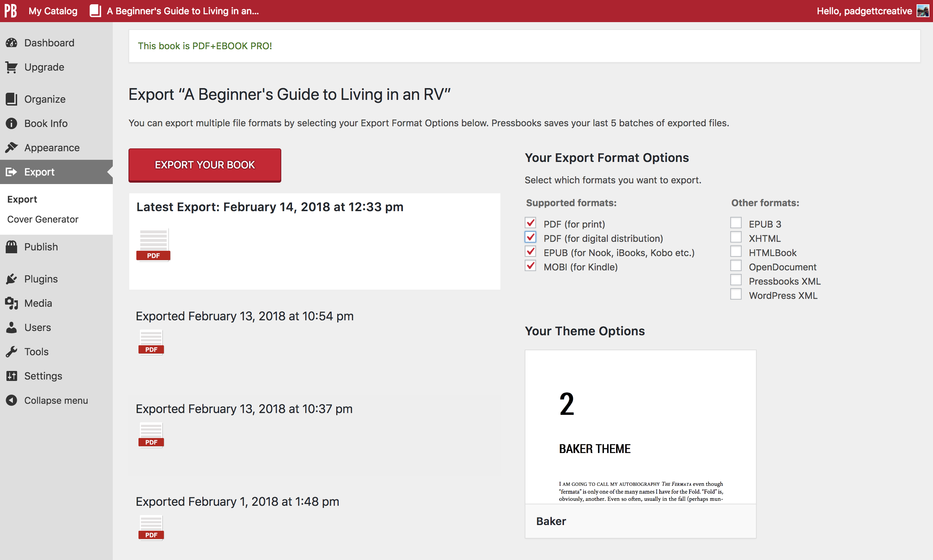The image size is (933, 560).
Task: Open the Baker theme preview thumbnail
Action: pos(640,427)
